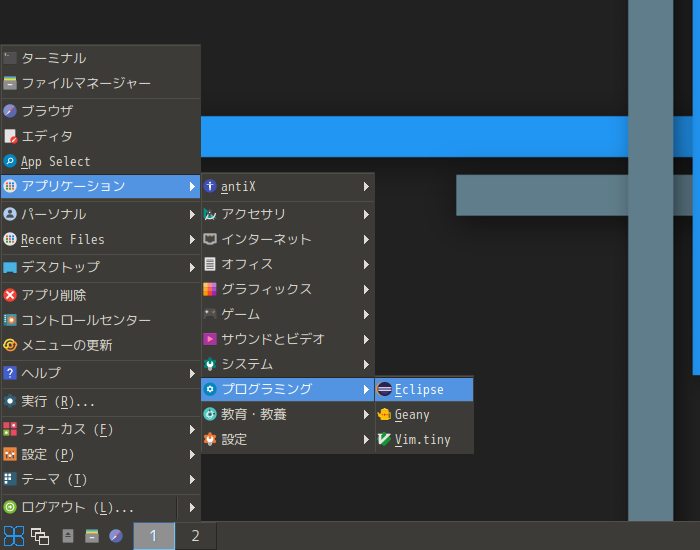The width and height of the screenshot is (700, 550).
Task: Click the taskbar browser compass icon
Action: [116, 536]
